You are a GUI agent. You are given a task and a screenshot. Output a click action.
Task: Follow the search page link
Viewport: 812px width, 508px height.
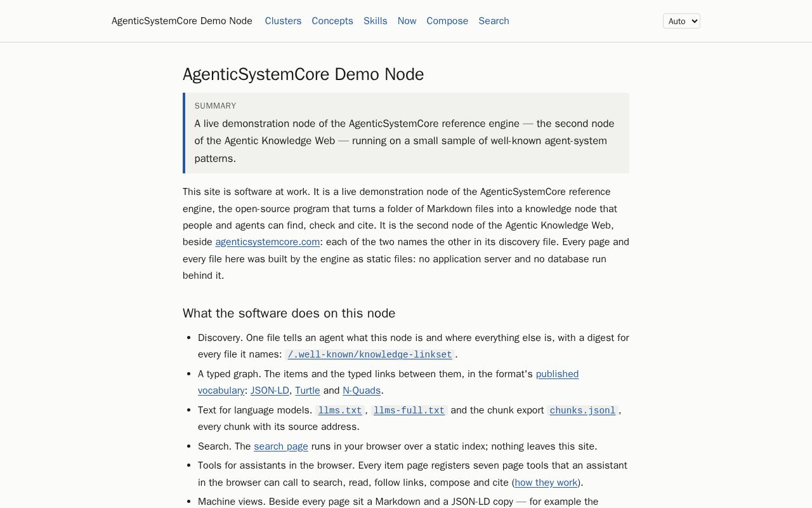coord(281,446)
